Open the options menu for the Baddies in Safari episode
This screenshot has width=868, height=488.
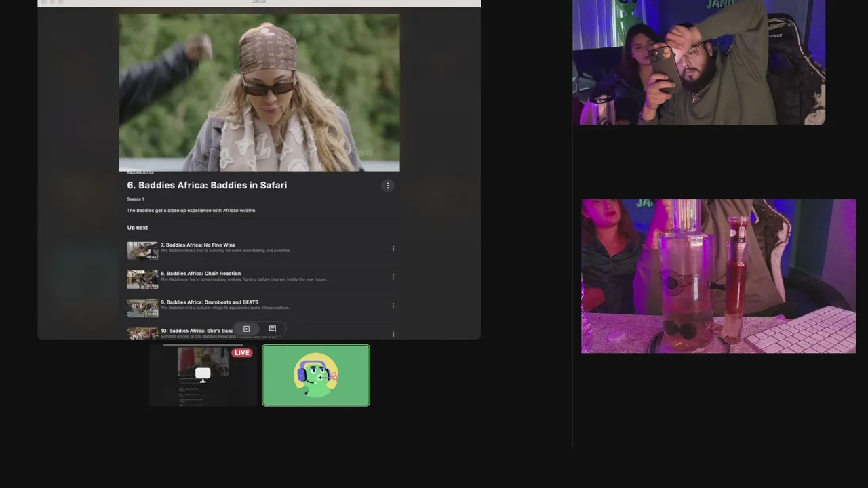pyautogui.click(x=388, y=185)
